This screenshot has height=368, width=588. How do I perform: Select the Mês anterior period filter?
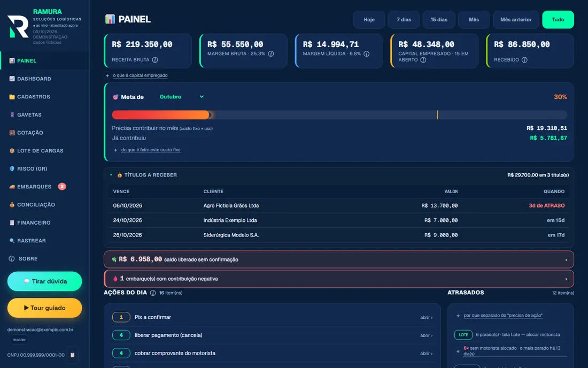click(516, 19)
